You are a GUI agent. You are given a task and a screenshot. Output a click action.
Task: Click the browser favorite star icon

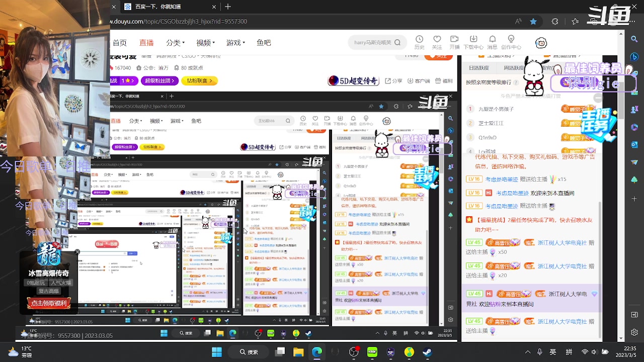(x=533, y=22)
